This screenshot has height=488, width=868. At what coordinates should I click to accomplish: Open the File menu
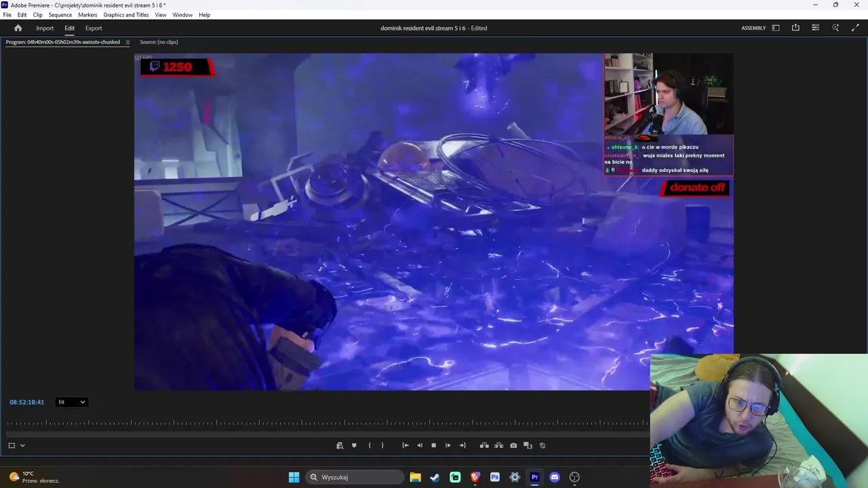pyautogui.click(x=7, y=15)
